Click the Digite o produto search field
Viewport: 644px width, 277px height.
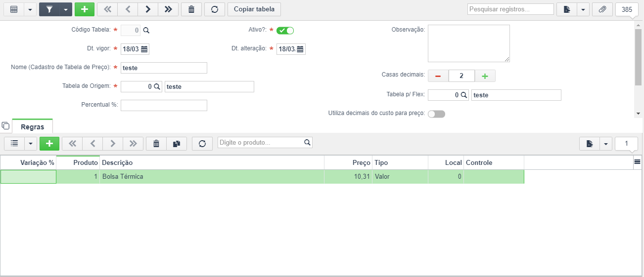[261, 143]
